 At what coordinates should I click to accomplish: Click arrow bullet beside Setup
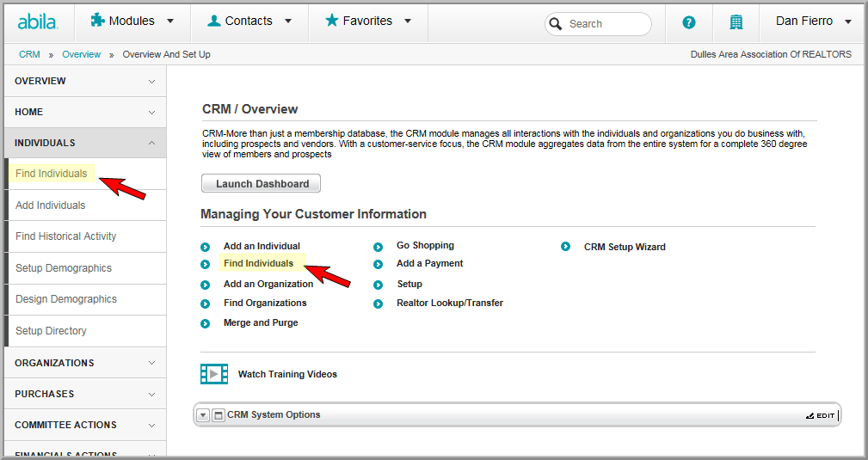pyautogui.click(x=379, y=285)
